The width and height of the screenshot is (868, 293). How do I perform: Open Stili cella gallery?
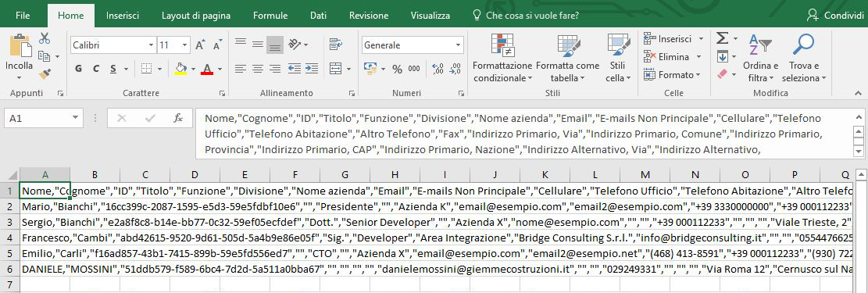tap(618, 58)
